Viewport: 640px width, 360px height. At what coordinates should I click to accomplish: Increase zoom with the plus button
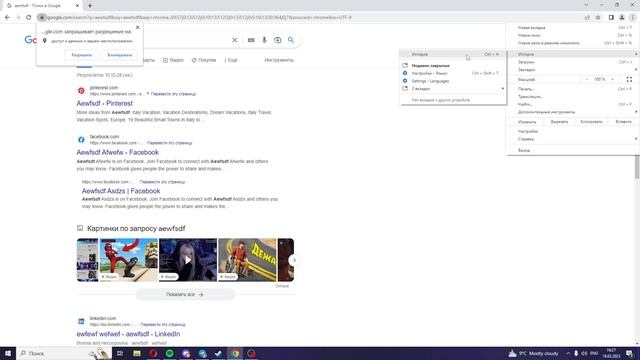pos(612,79)
